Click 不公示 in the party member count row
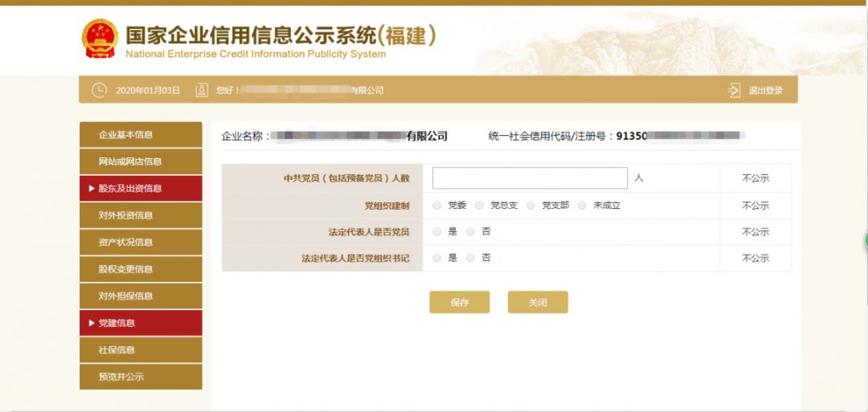 (755, 178)
